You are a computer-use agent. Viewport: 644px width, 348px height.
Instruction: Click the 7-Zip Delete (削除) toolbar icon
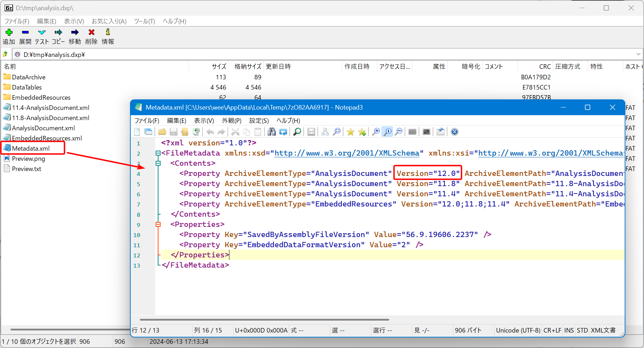point(91,32)
